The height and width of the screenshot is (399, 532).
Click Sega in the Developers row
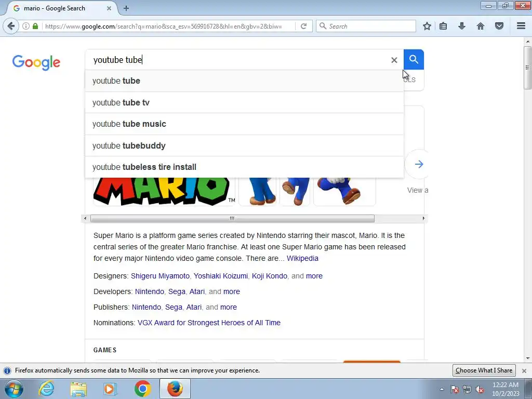(177, 291)
